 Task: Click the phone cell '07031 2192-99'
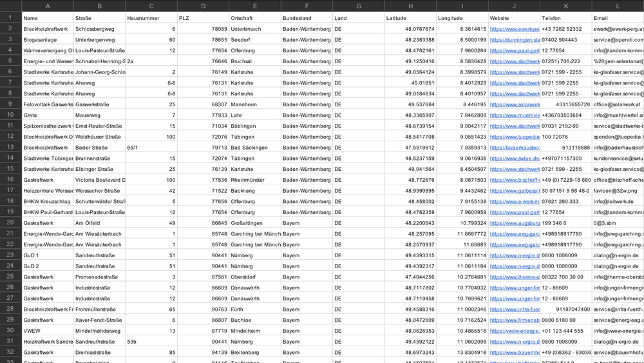click(x=566, y=126)
